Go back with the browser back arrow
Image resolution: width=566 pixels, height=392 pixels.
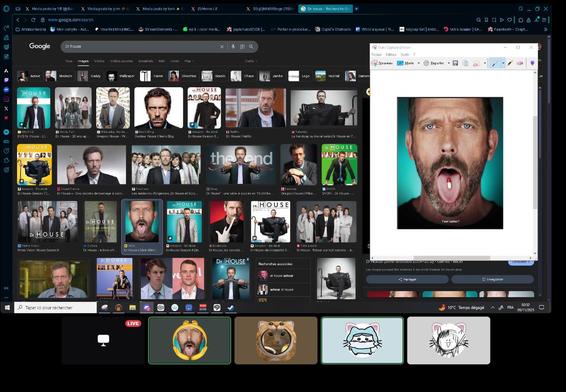(18, 20)
